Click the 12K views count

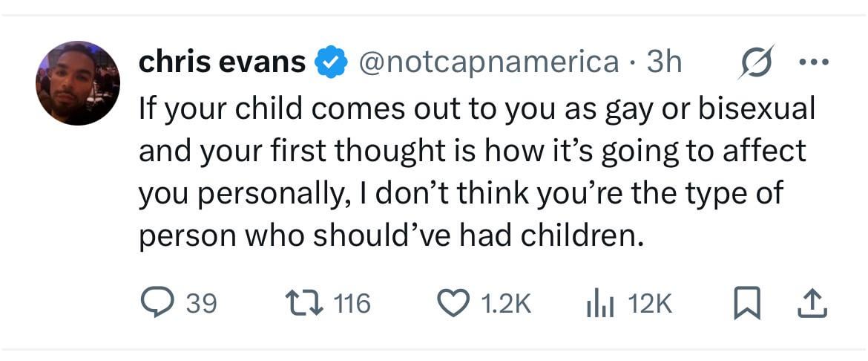tap(649, 303)
